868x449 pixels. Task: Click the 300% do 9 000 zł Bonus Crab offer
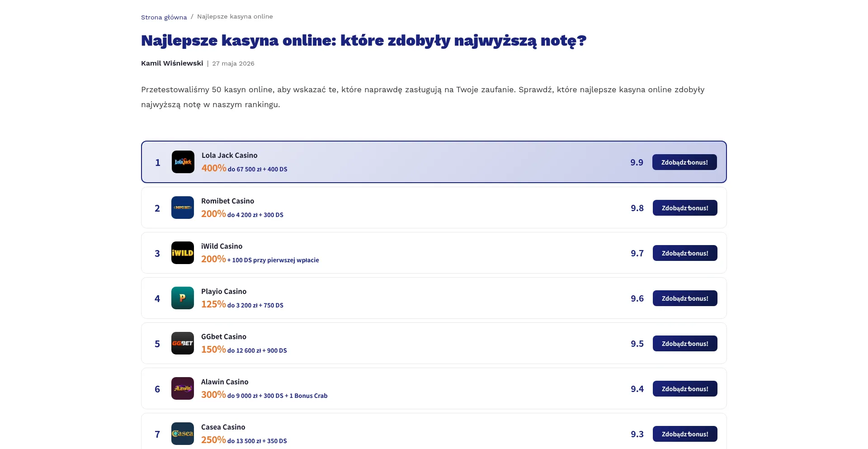264,395
